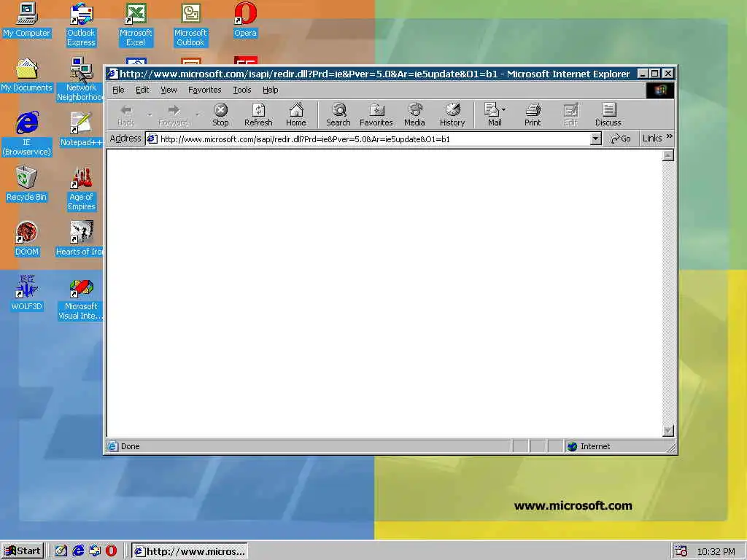Select the Notepad++ desktop shortcut
Viewport: 747px width, 560px height.
(x=81, y=129)
